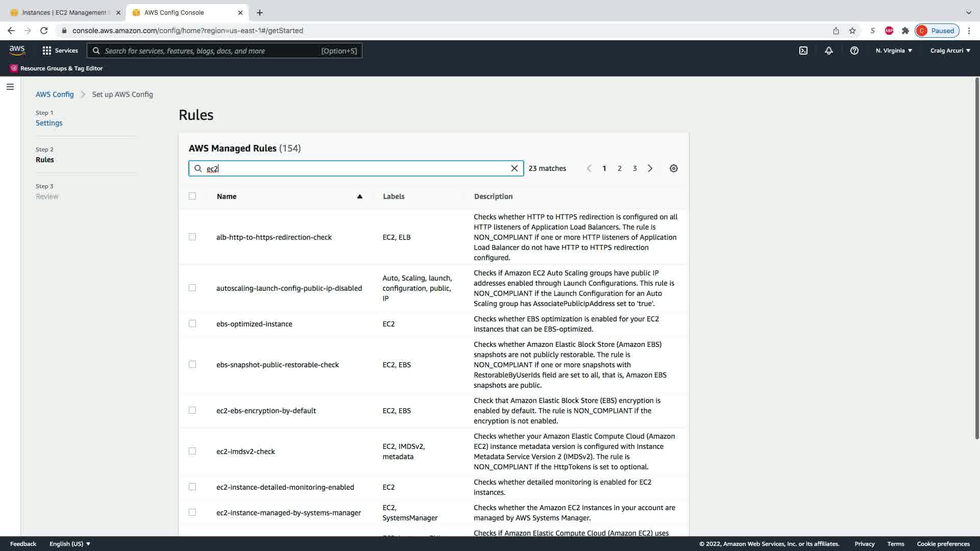This screenshot has width=980, height=551.
Task: Expand the Craig Arcuri account menu
Action: (x=950, y=51)
